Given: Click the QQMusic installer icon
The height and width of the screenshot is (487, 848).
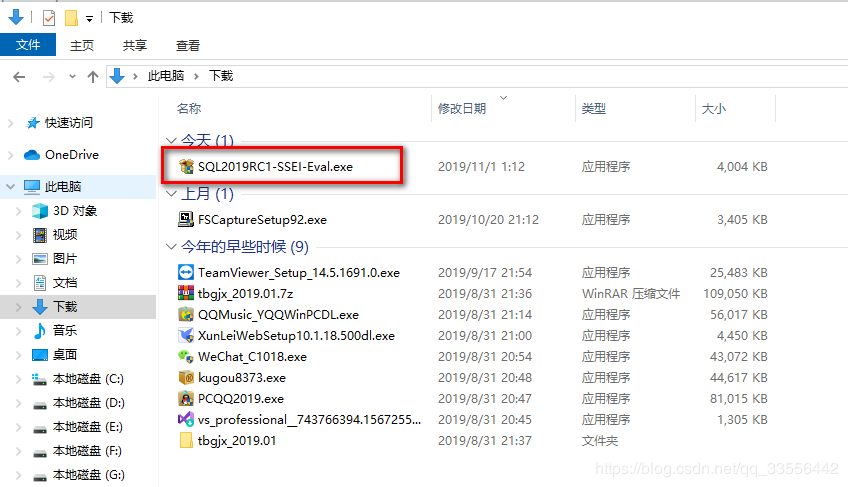Looking at the screenshot, I should coord(186,314).
